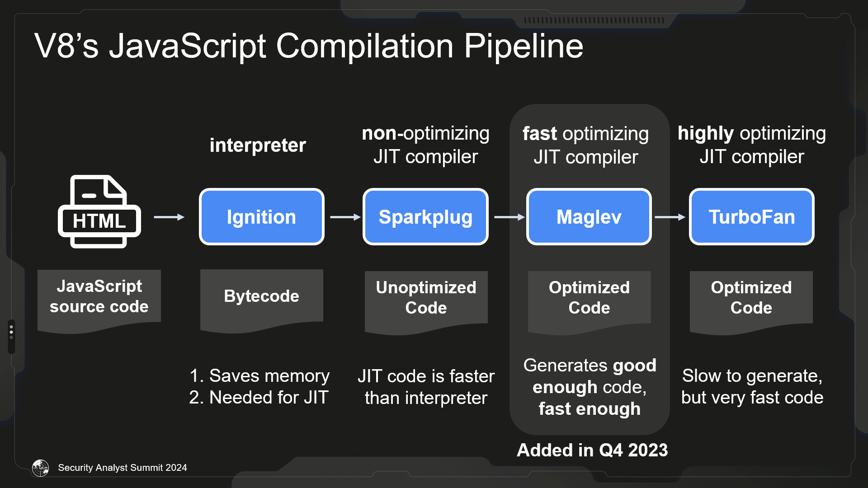Click the arrow between HTML icon and Ignition
Viewport: 868px width, 488px height.
[x=169, y=217]
